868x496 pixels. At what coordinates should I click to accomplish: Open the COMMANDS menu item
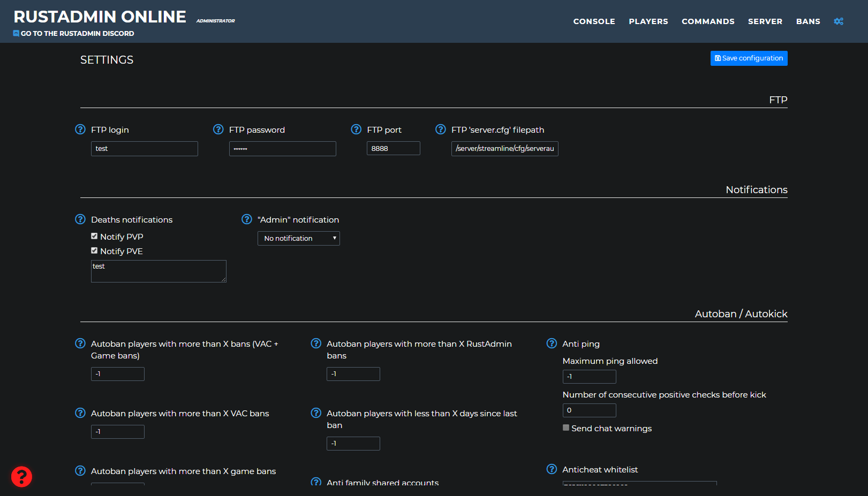click(x=708, y=21)
